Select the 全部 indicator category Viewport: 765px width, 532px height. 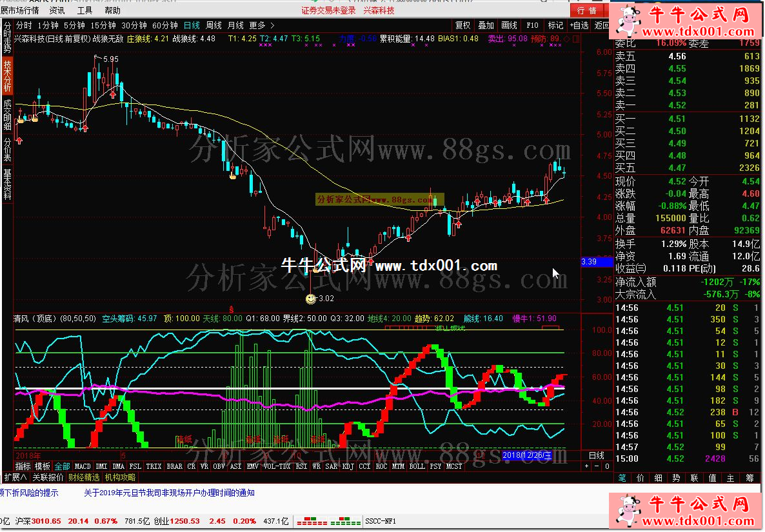click(63, 466)
